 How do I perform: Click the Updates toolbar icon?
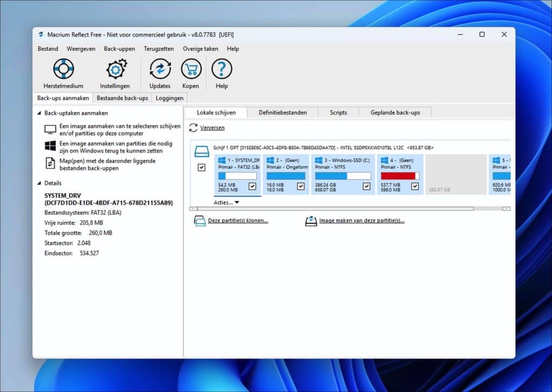pyautogui.click(x=160, y=69)
